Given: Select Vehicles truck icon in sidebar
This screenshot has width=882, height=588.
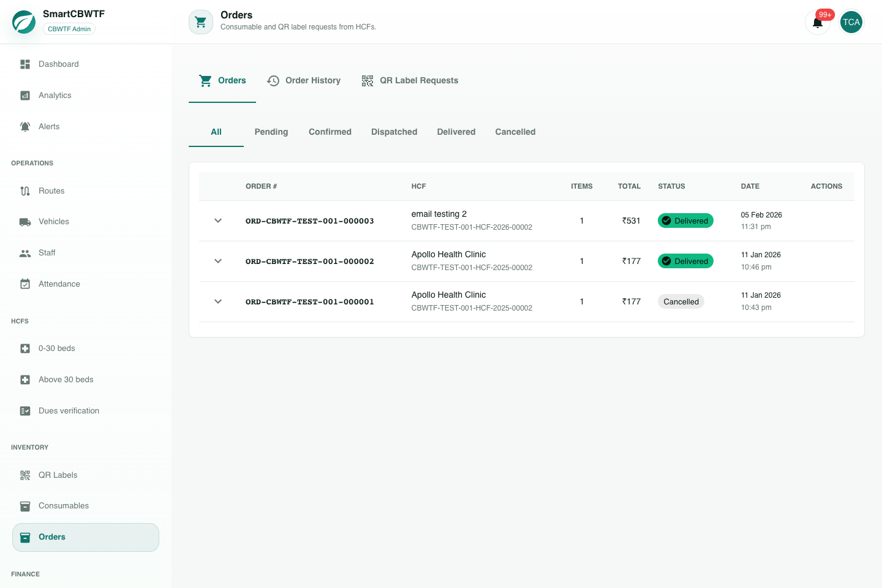Looking at the screenshot, I should (25, 222).
